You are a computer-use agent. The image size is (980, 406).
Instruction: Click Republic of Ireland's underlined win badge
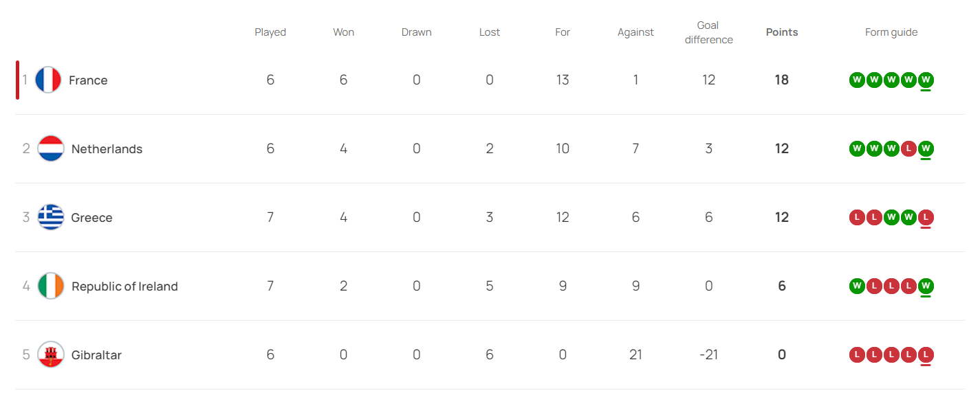point(926,286)
